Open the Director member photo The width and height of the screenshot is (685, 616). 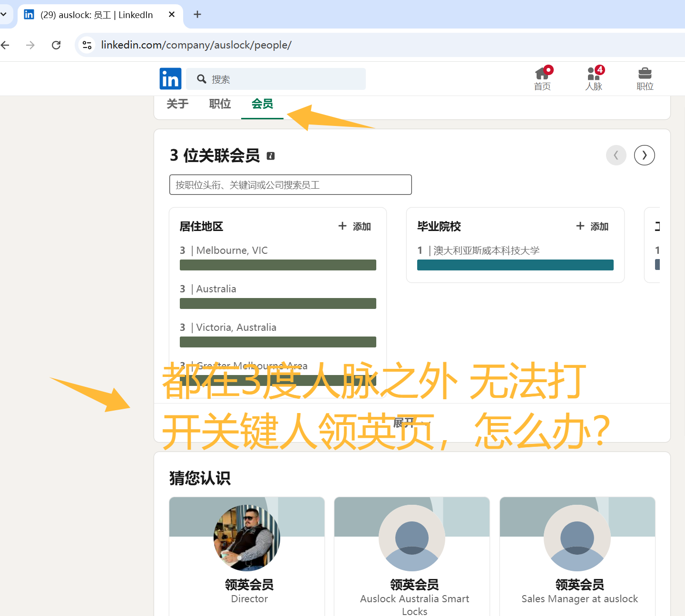point(247,538)
